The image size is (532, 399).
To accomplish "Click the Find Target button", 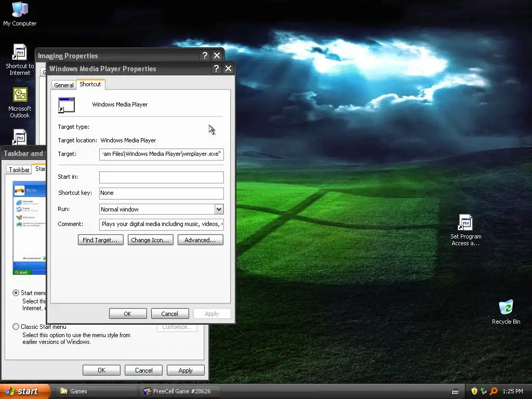I will tap(100, 240).
